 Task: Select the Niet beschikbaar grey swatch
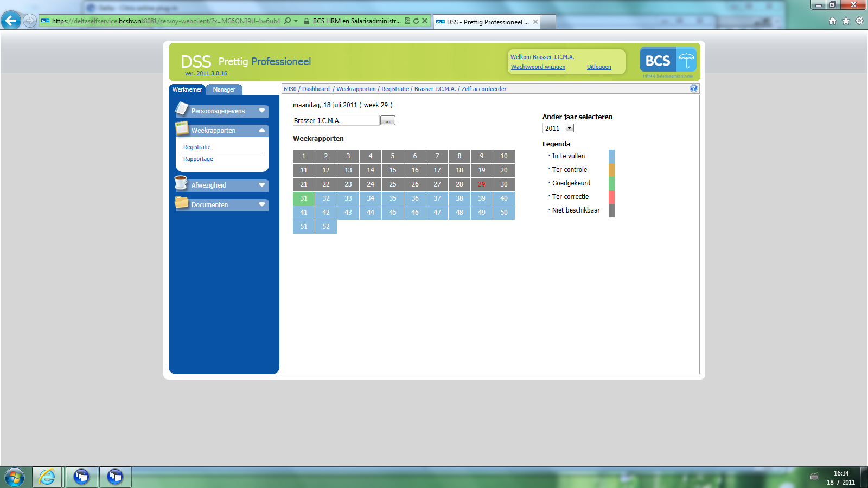[611, 210]
